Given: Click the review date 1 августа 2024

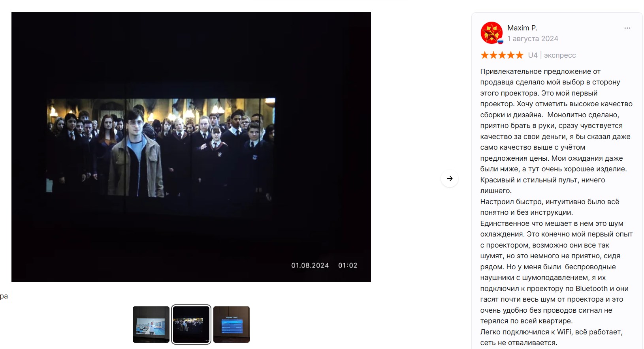Looking at the screenshot, I should coord(533,39).
